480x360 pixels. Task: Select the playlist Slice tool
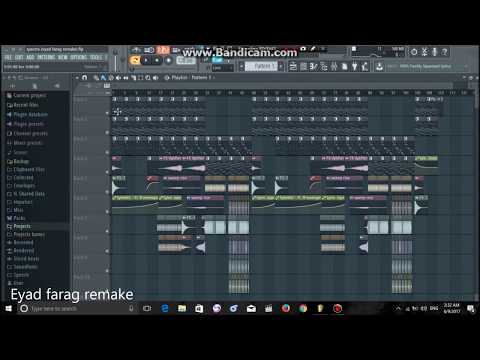(x=133, y=78)
